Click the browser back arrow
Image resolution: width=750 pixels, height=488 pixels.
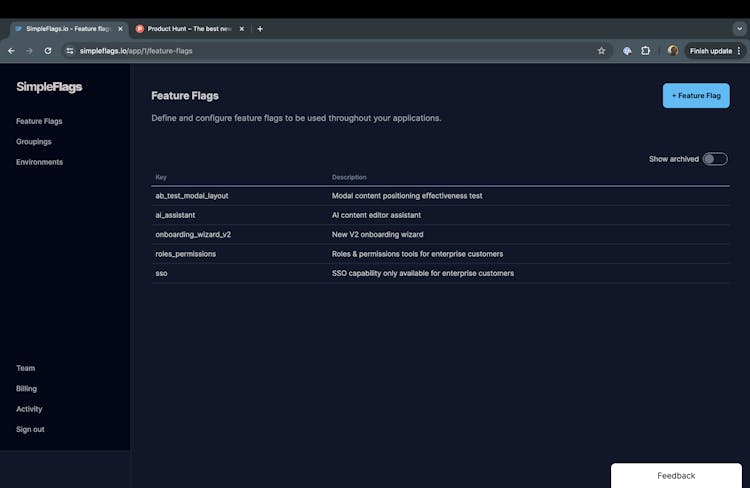click(x=11, y=51)
